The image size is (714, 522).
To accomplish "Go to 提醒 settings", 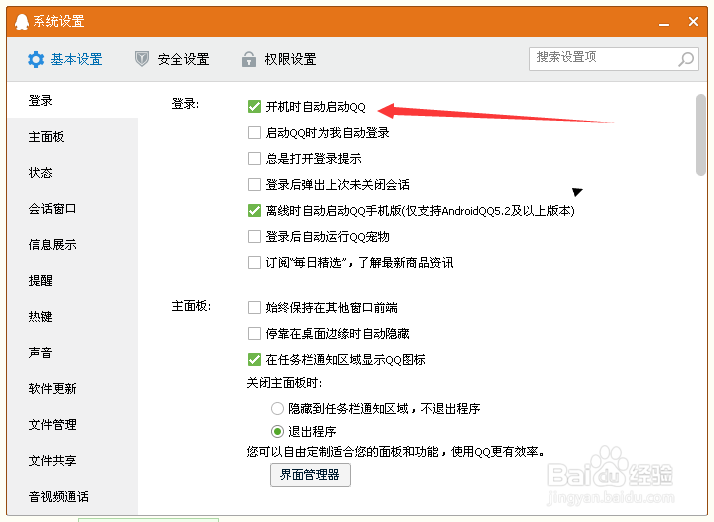I will click(72, 281).
